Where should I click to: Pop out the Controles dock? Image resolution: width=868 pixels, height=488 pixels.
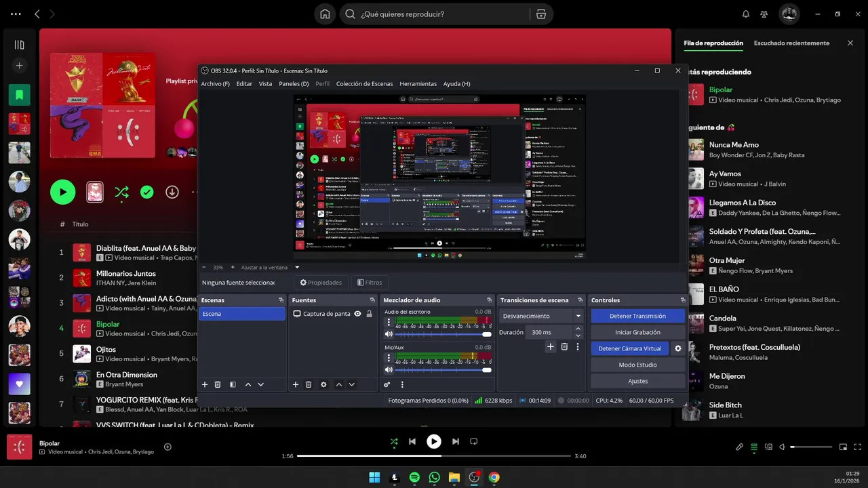click(683, 300)
